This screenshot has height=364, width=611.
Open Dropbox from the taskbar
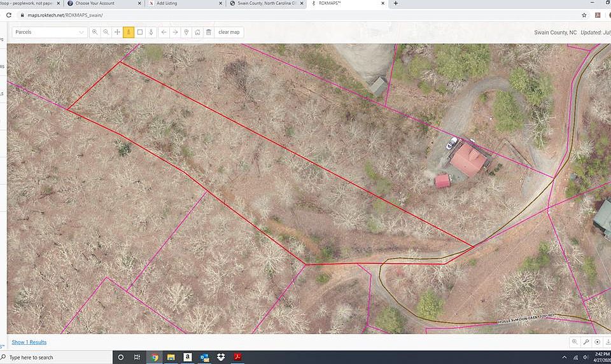pos(221,358)
